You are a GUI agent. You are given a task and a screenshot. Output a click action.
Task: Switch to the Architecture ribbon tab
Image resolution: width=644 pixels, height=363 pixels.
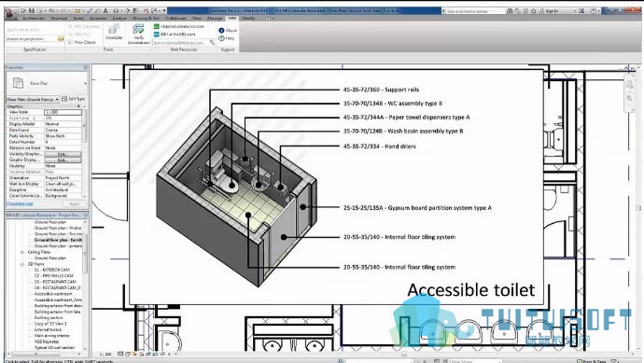[34, 19]
